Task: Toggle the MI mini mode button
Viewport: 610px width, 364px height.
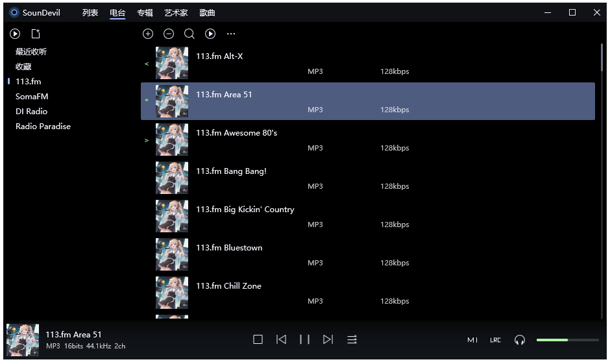Action: tap(472, 340)
